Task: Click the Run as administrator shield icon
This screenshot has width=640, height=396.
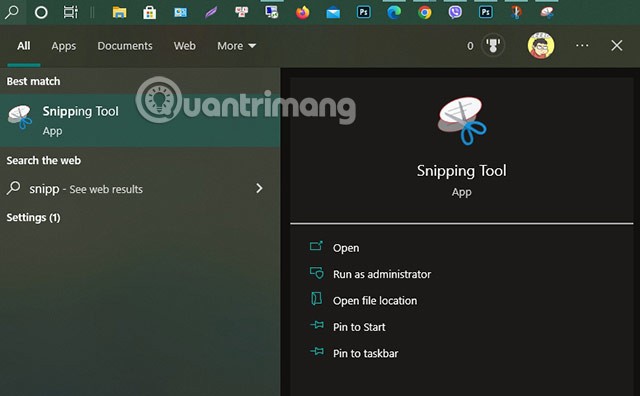Action: (x=316, y=272)
